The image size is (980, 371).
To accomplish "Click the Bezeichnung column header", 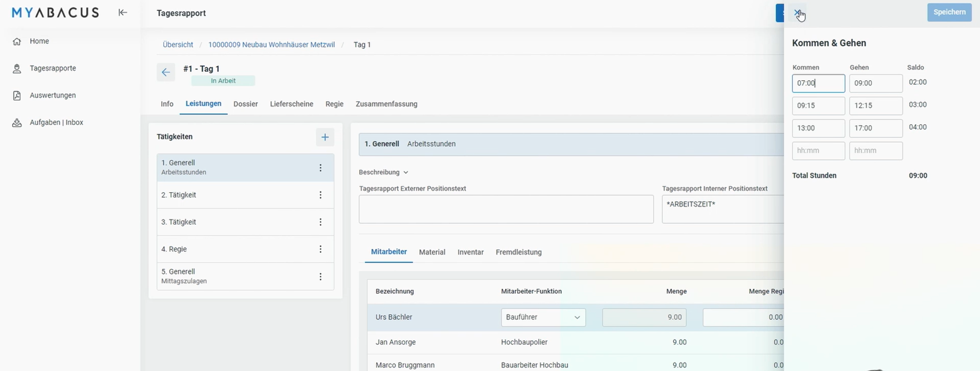I will 395,291.
